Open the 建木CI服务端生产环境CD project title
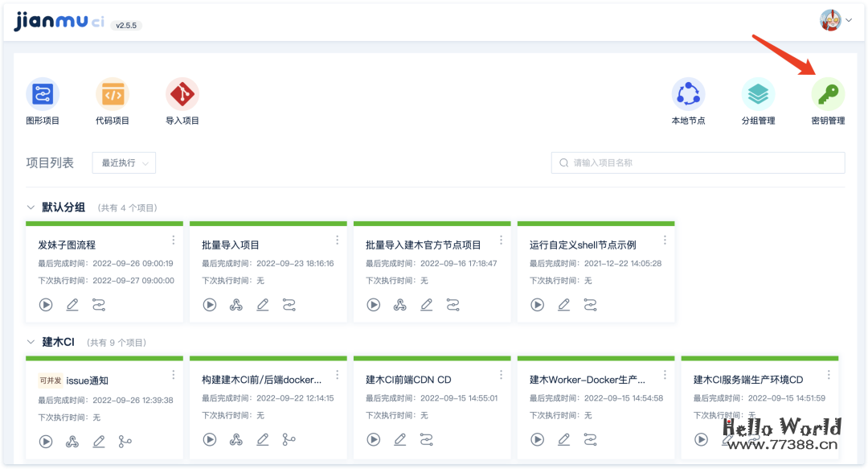This screenshot has width=868, height=469. pos(748,380)
